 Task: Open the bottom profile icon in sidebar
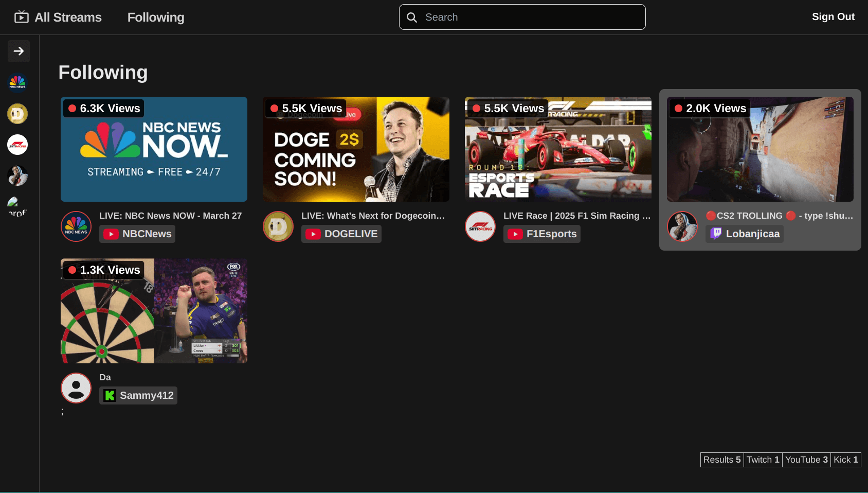point(17,207)
